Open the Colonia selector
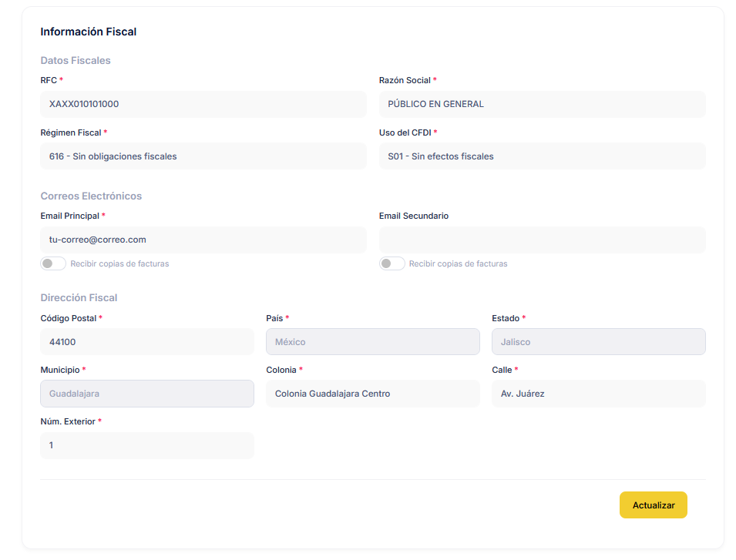This screenshot has width=736, height=560. click(x=372, y=394)
